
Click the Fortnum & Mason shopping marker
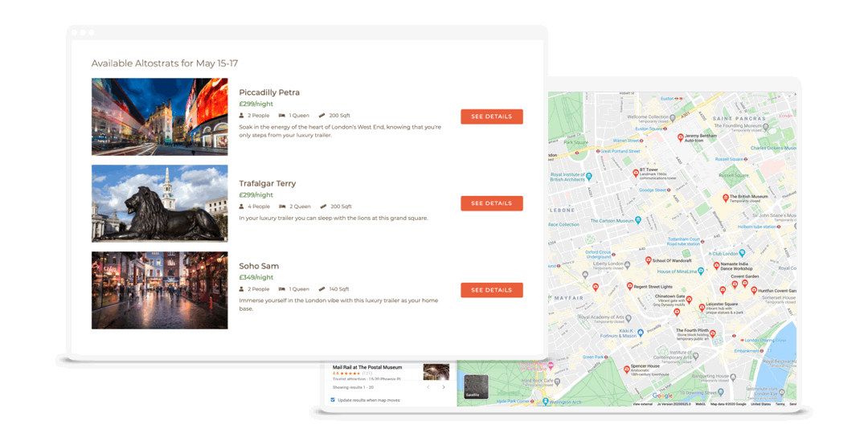coord(640,333)
